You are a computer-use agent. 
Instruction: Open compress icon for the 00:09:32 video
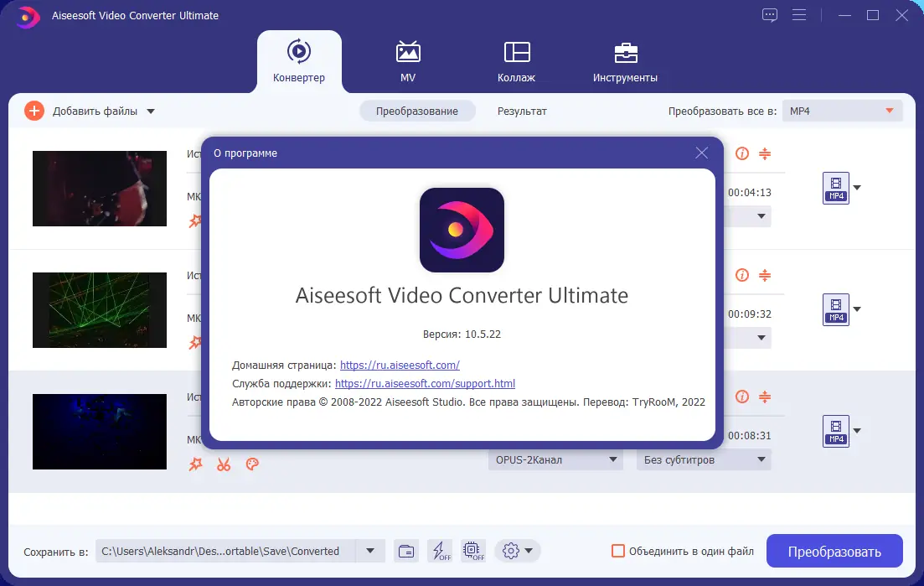tap(764, 275)
